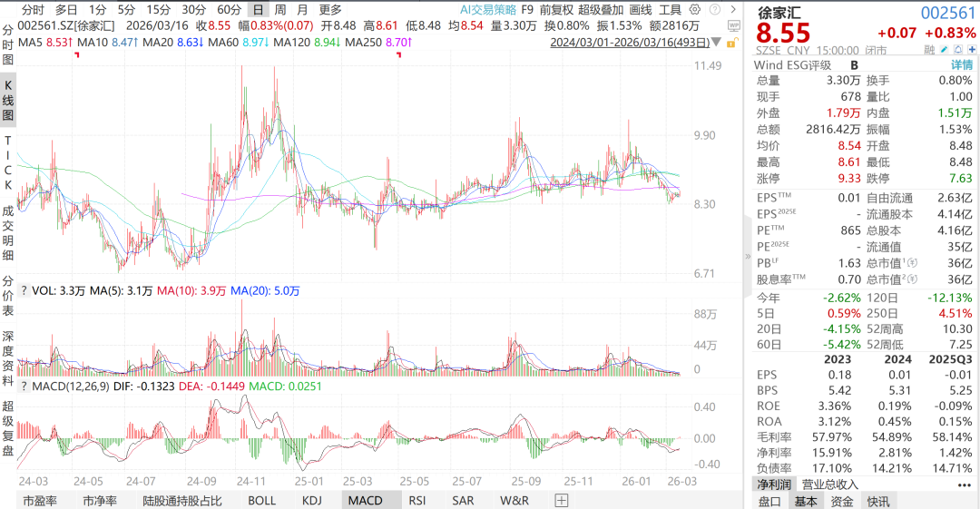Open the 详情 ESG details link

(961, 65)
